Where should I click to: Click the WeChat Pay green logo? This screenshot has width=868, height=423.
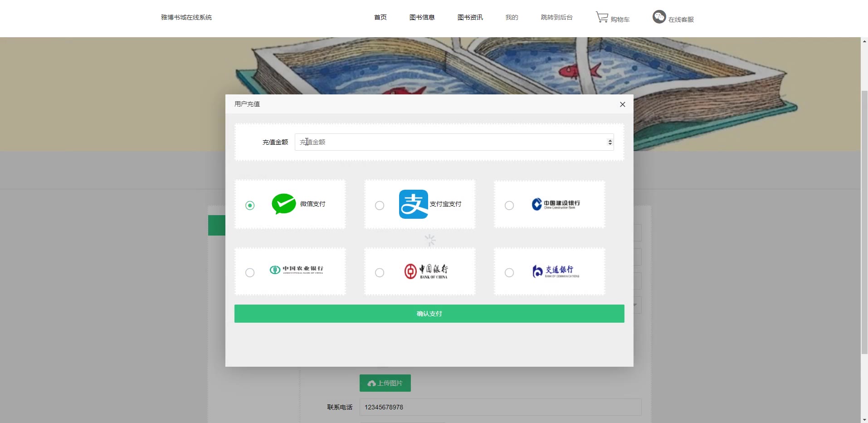pyautogui.click(x=284, y=204)
